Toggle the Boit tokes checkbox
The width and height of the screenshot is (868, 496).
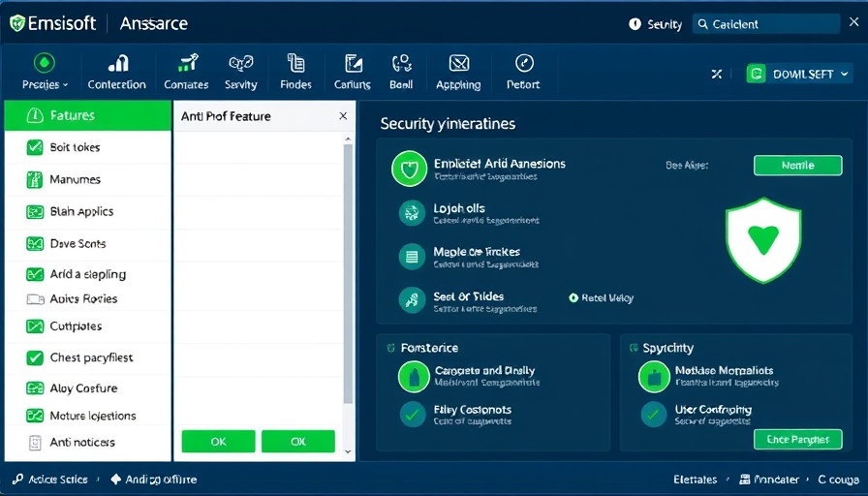[35, 147]
